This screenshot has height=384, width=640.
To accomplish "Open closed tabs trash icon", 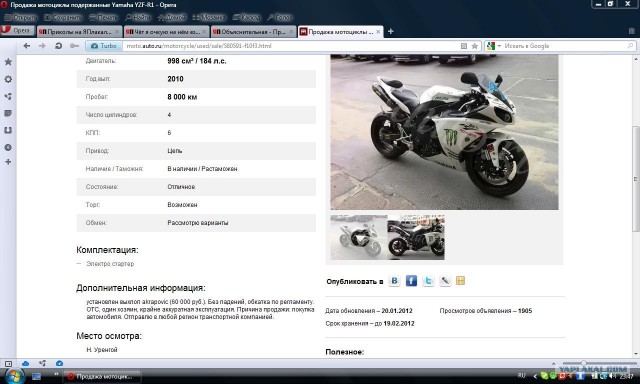I will point(632,31).
